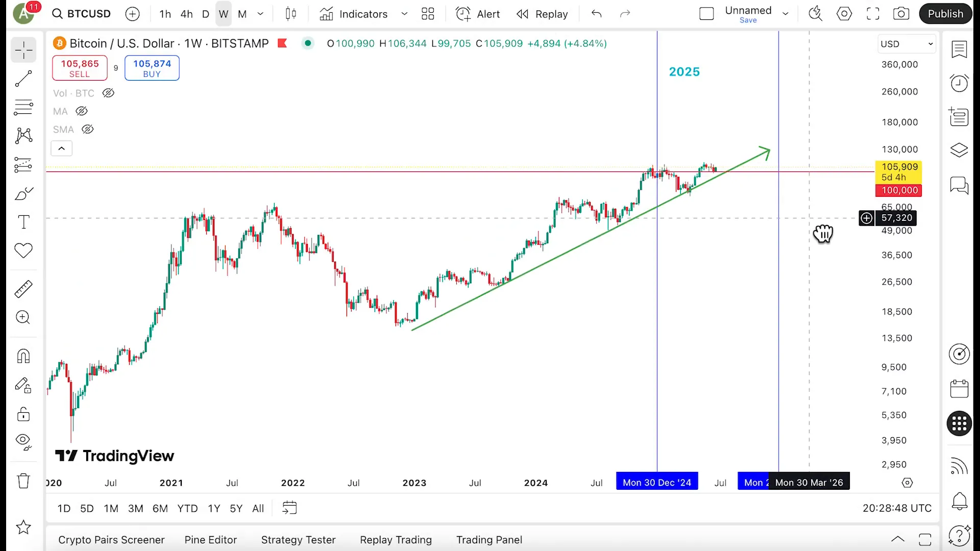Image resolution: width=980 pixels, height=551 pixels.
Task: Toggle visibility of SMA indicator
Action: click(x=88, y=130)
